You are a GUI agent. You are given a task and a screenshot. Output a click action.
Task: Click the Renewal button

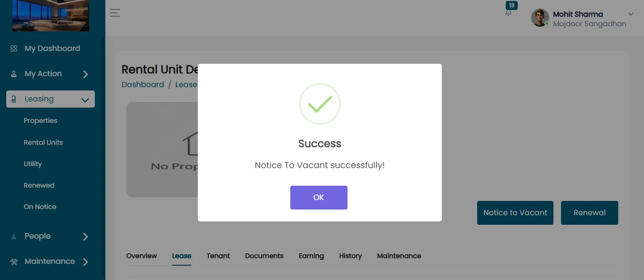[x=590, y=213]
